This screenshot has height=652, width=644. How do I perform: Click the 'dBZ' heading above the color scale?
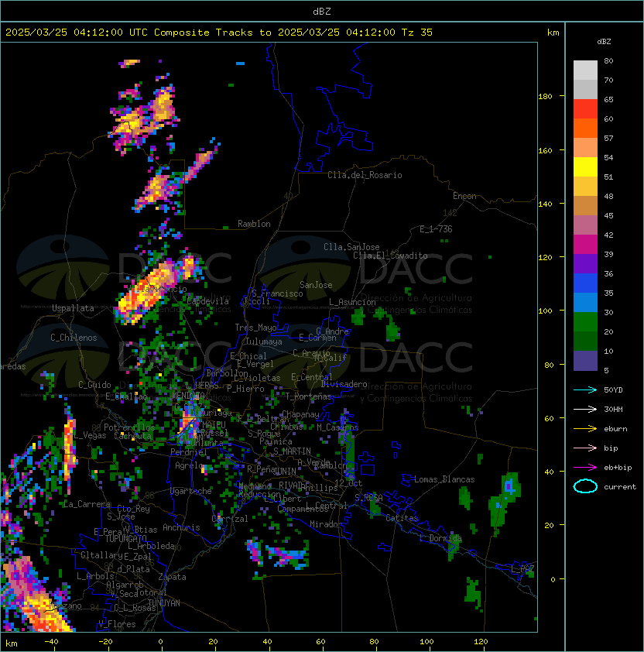604,42
